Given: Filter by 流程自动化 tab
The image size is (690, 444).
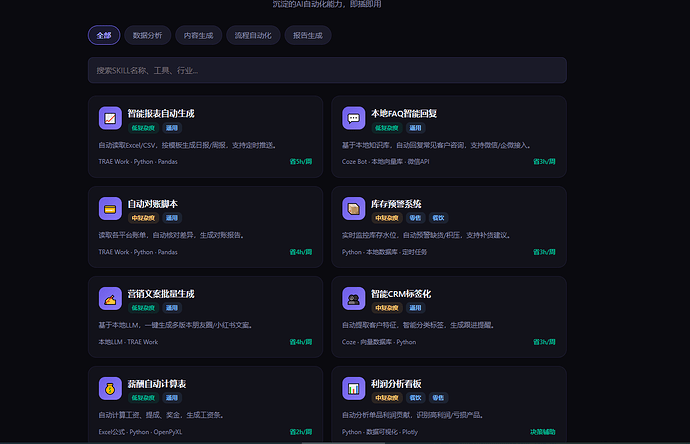Looking at the screenshot, I should pyautogui.click(x=253, y=35).
